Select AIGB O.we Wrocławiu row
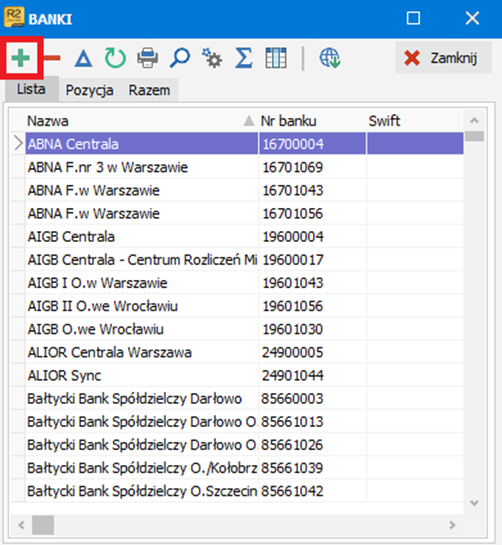This screenshot has height=545, width=502. point(244,329)
